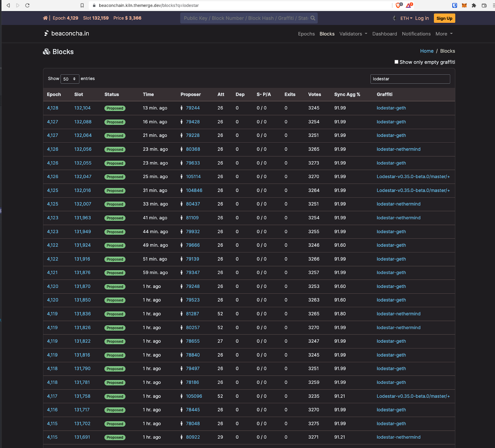Viewport: 495px width, 448px height.
Task: Open proposer 79139 link
Action: (x=192, y=259)
